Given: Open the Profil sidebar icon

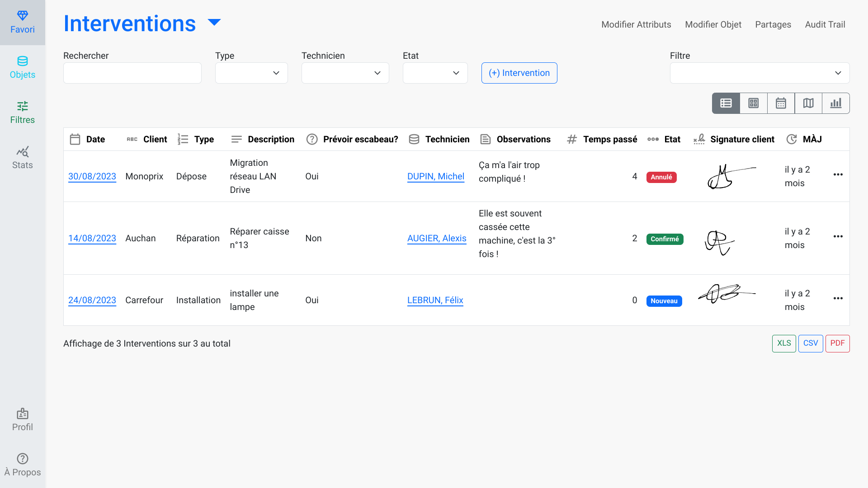Looking at the screenshot, I should pyautogui.click(x=22, y=419).
